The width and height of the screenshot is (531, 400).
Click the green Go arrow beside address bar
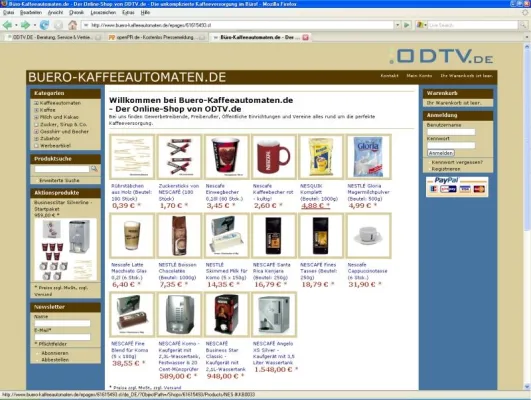[407, 25]
